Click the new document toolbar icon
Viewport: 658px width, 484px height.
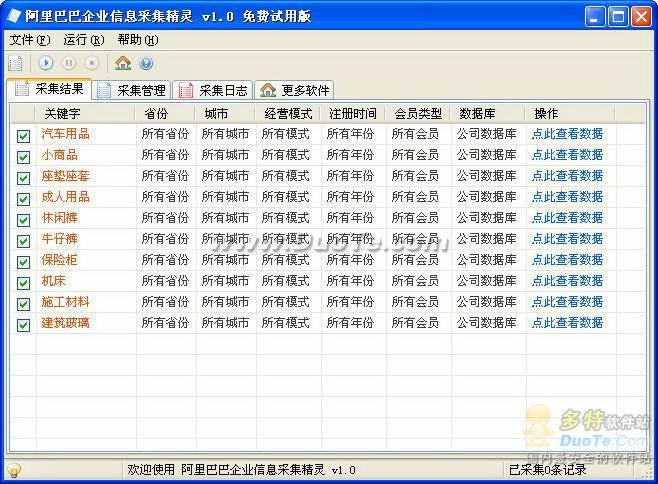(x=16, y=63)
